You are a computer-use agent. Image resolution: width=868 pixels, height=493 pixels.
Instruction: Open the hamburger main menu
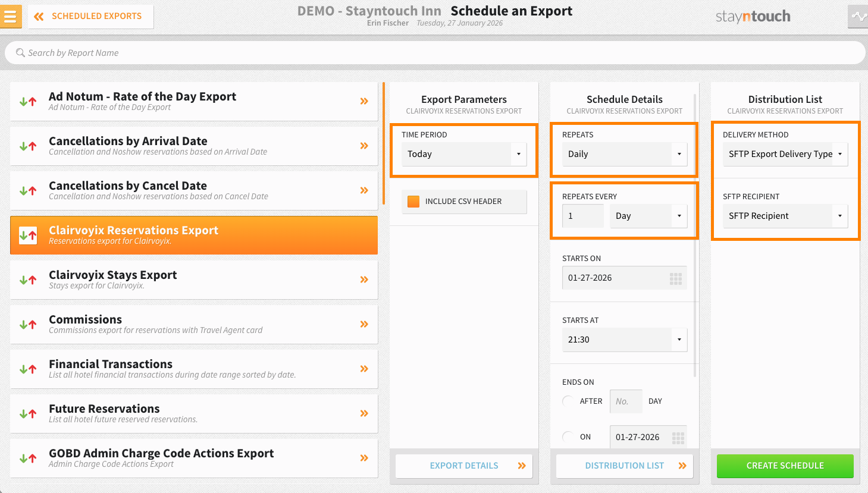[10, 17]
